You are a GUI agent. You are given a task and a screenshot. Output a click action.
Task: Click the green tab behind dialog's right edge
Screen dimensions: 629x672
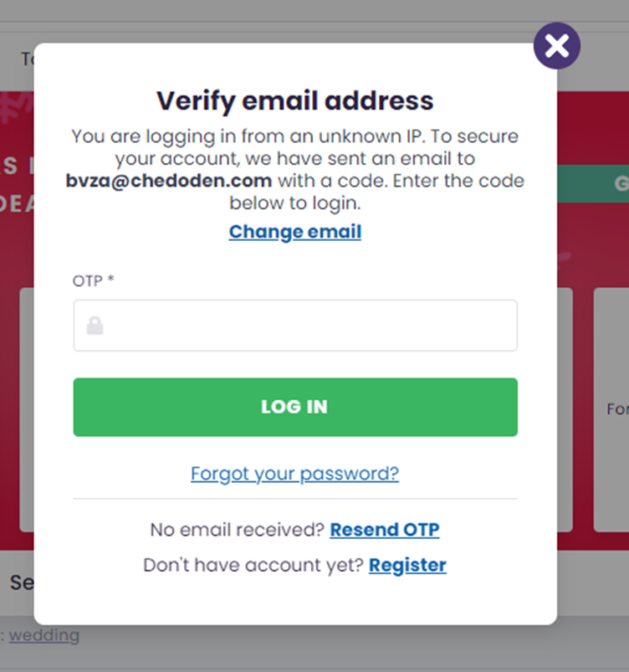click(593, 184)
